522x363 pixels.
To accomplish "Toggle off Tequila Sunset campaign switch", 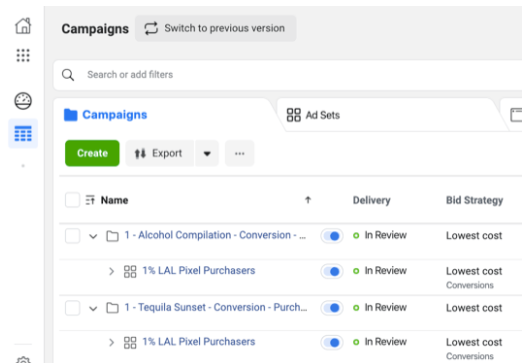I will click(x=332, y=308).
